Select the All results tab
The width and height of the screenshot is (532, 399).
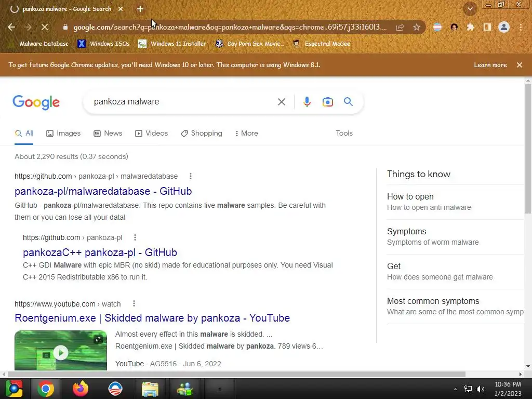click(24, 134)
